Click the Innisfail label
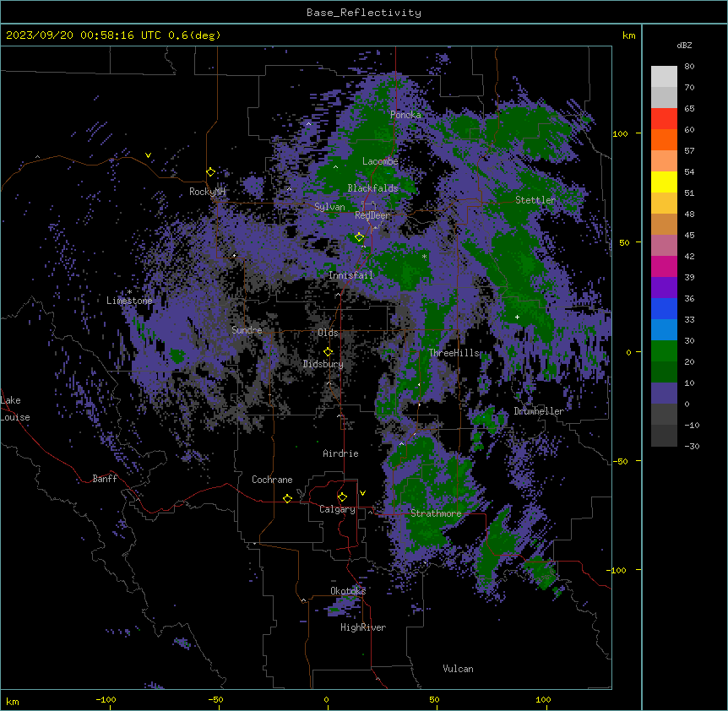The image size is (728, 711). (x=350, y=275)
